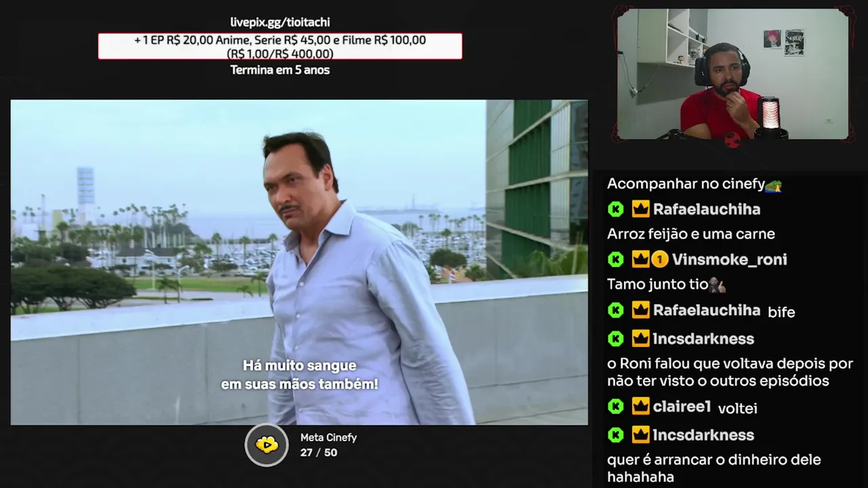Click the Kick badge beside clairee1
This screenshot has height=488, width=868.
(616, 407)
